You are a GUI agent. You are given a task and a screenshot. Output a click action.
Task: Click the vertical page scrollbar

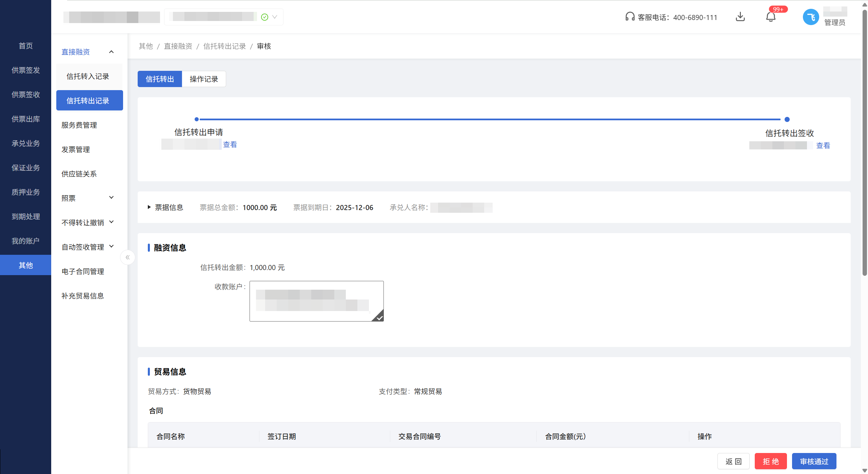pos(864,142)
